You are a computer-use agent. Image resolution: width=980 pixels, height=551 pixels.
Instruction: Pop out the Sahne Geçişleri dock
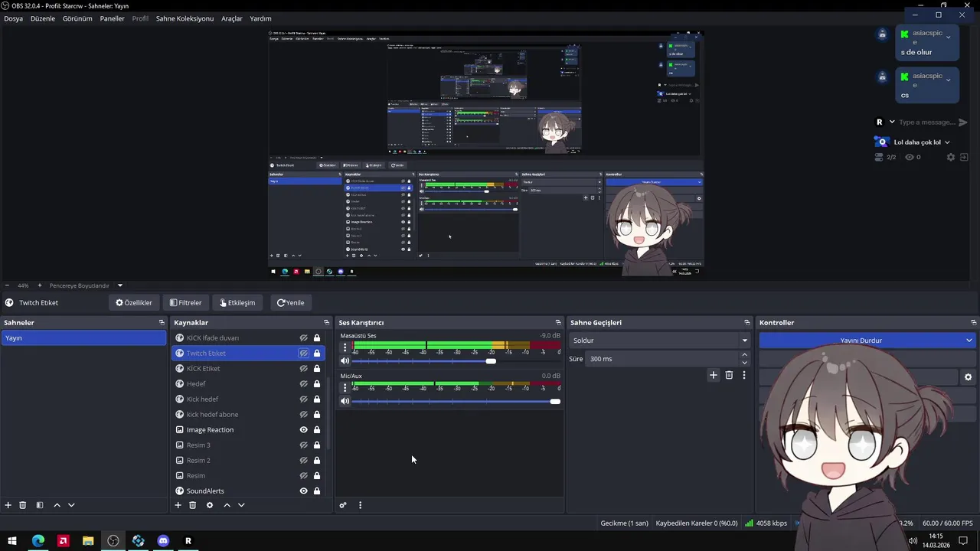pyautogui.click(x=747, y=322)
